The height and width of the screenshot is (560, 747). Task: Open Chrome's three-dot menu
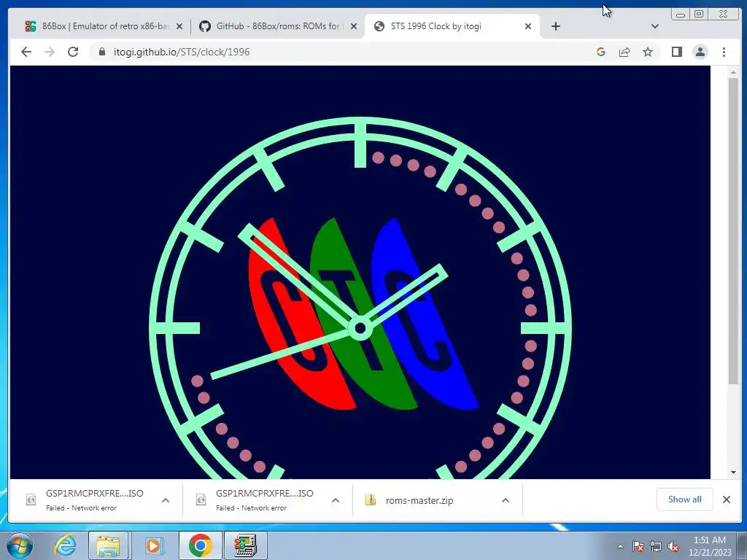tap(724, 52)
